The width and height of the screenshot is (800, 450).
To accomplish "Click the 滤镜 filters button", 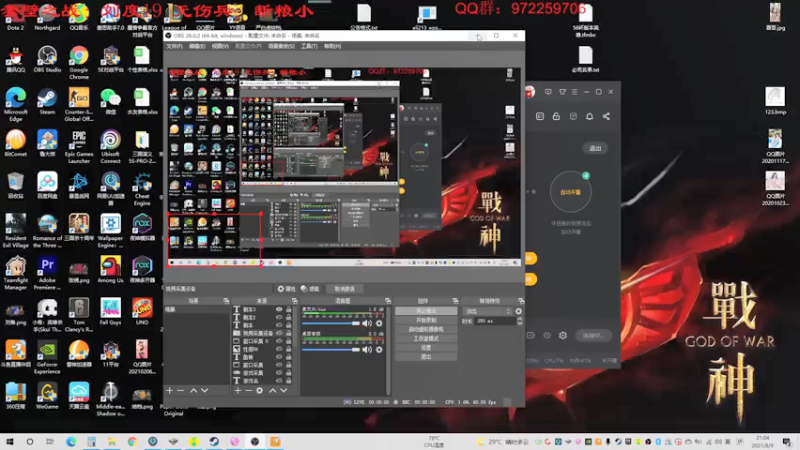I will tap(310, 289).
